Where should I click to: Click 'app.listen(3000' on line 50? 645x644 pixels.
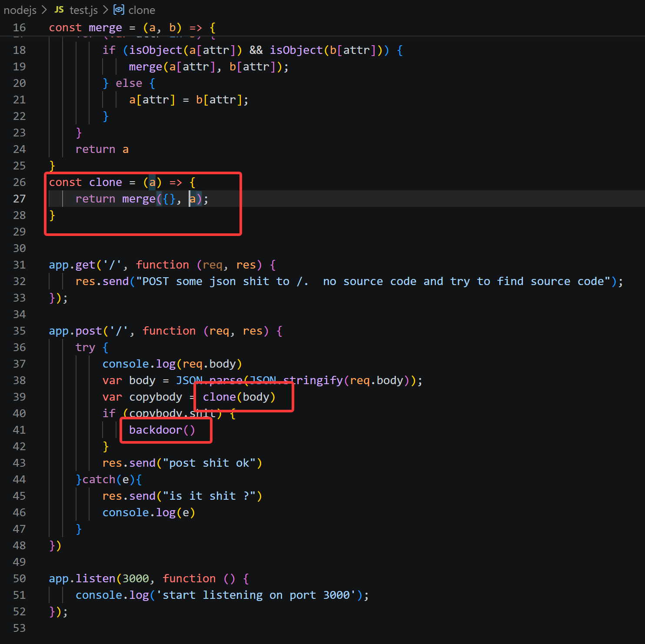pos(99,578)
